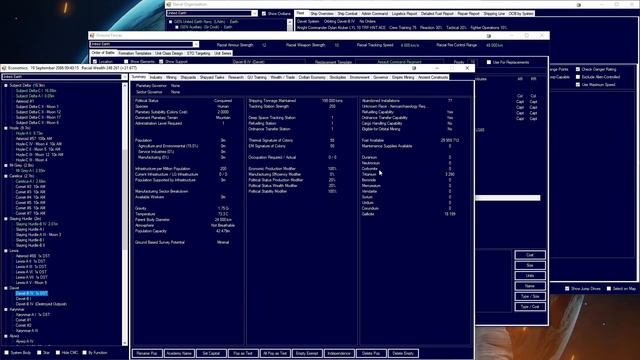Image resolution: width=640 pixels, height=360 pixels.
Task: Open the Logistics Report tab
Action: tap(404, 13)
